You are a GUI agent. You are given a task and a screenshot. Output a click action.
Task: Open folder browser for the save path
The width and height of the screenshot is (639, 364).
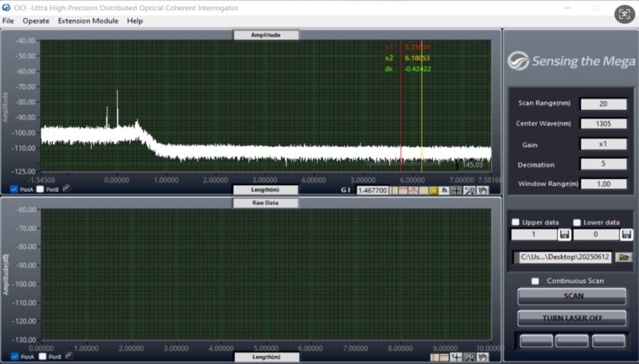coord(625,258)
